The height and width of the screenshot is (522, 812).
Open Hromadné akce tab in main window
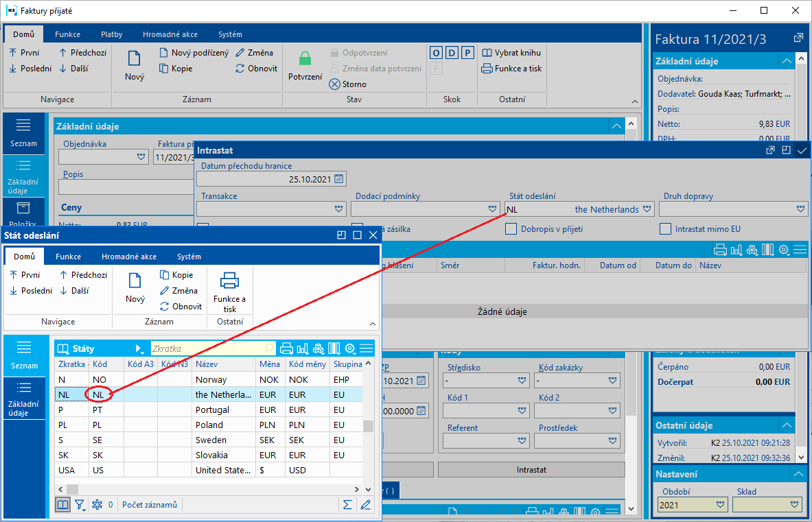[170, 34]
